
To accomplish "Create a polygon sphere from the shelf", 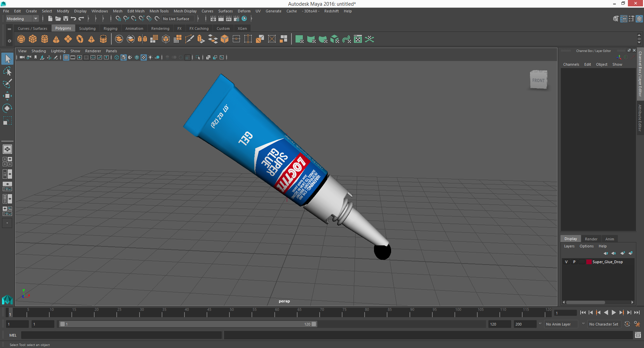I will 21,39.
